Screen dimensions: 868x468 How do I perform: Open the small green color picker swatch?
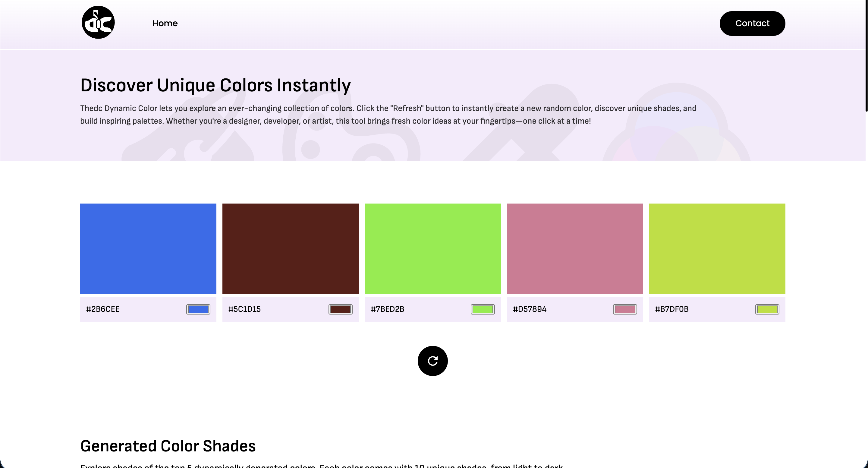[483, 309]
